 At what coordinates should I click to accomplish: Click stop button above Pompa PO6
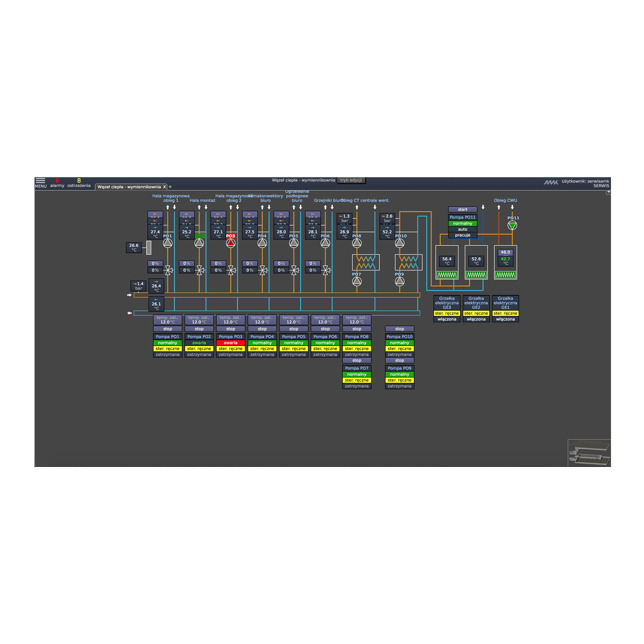click(325, 329)
